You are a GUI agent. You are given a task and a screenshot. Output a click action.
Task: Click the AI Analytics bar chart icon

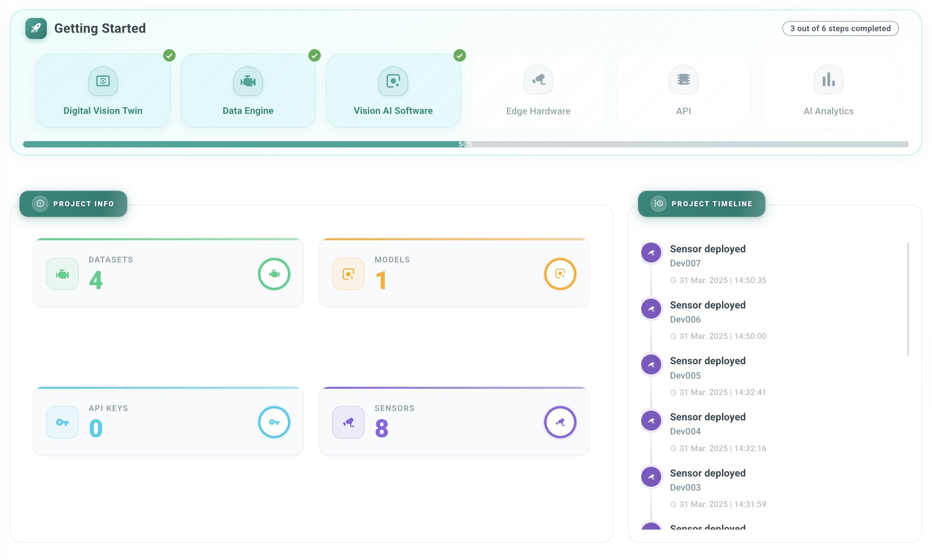pyautogui.click(x=829, y=80)
